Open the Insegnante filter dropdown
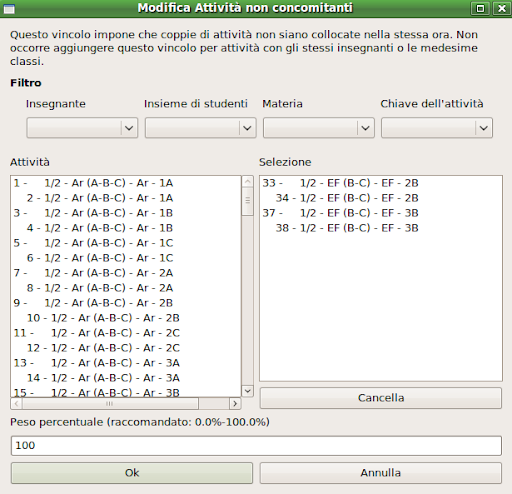The image size is (512, 494). coord(82,128)
